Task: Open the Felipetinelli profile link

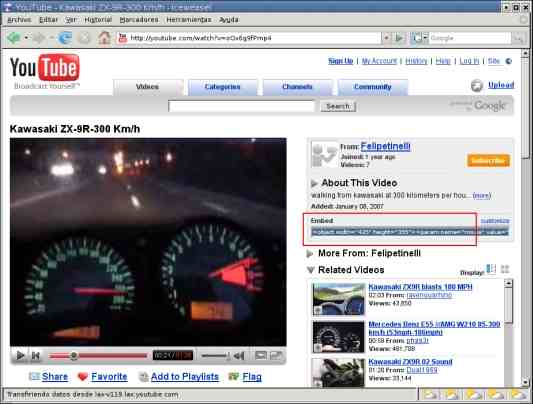Action: coord(385,147)
